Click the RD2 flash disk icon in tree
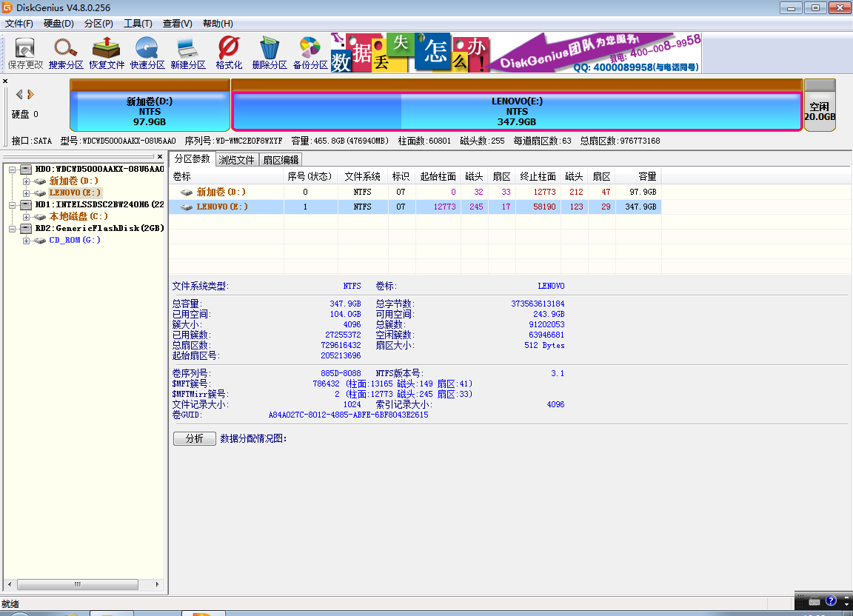Viewport: 853px width, 616px height. 26,228
